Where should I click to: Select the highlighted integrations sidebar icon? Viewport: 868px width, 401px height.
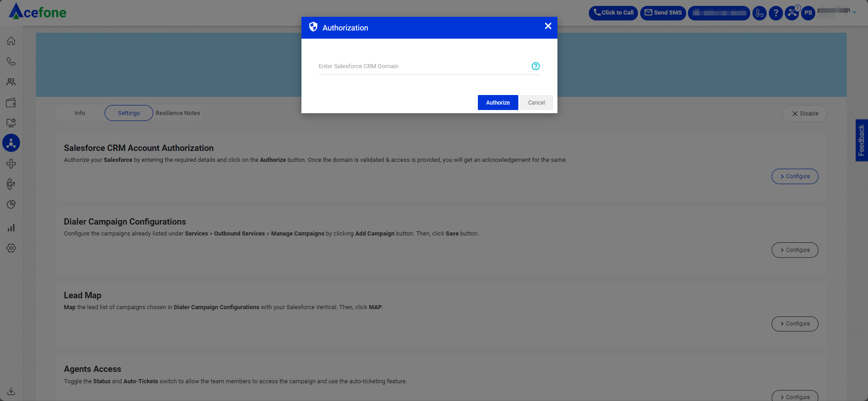(11, 143)
